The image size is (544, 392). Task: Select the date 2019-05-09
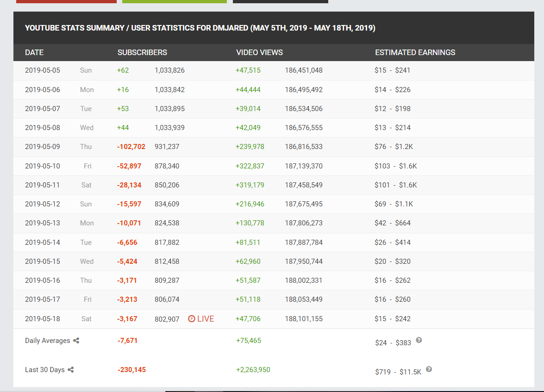(x=42, y=147)
